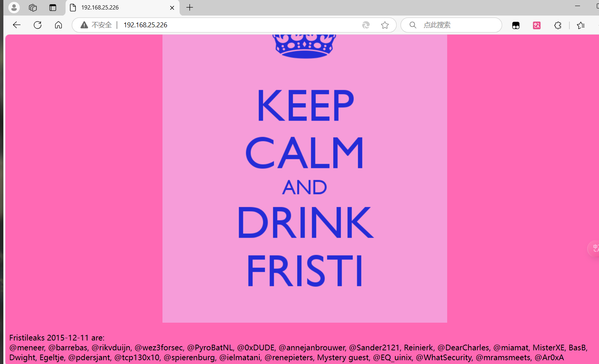Open a new tab with plus button
This screenshot has width=599, height=364.
pyautogui.click(x=190, y=8)
